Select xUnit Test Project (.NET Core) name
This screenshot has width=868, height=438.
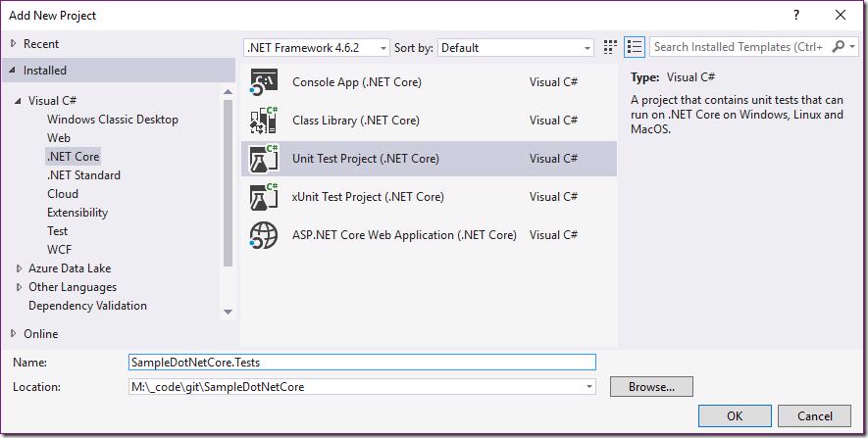pos(368,197)
